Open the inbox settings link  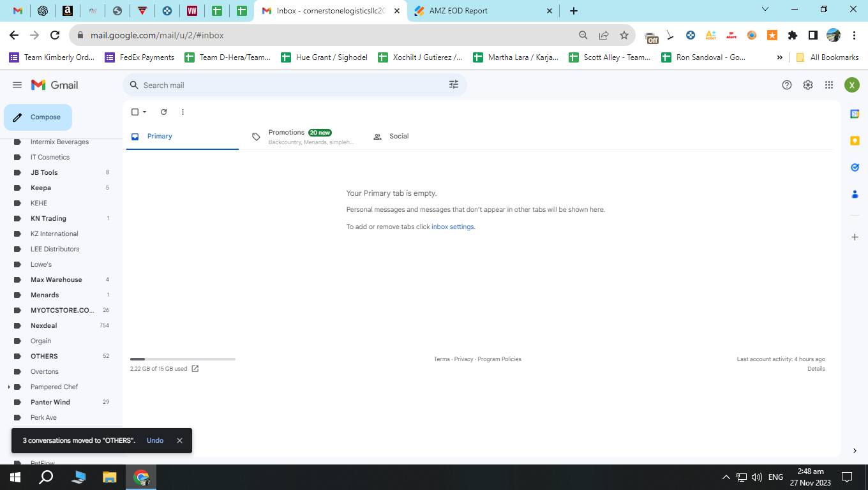pos(453,226)
